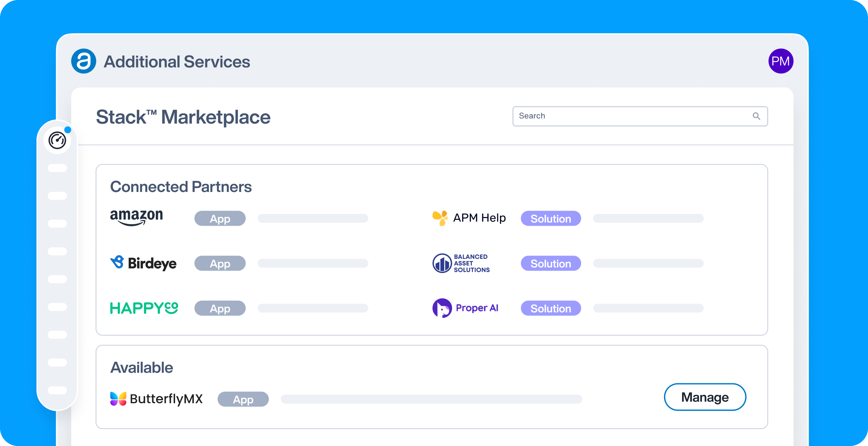Expand the Connected Partners section
The image size is (868, 446).
click(181, 187)
